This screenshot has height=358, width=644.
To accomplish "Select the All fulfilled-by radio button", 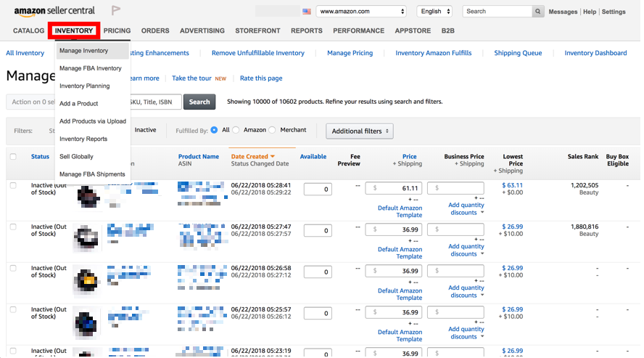I will [214, 130].
